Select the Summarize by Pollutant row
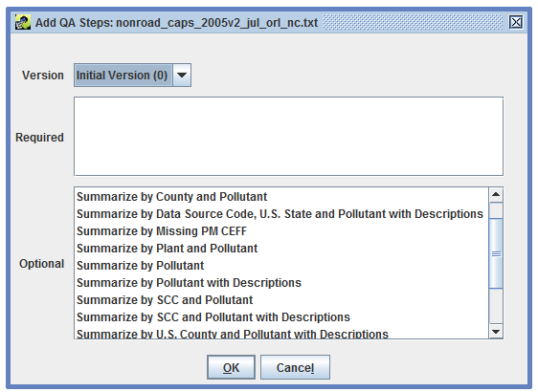538x392 pixels. [x=281, y=266]
